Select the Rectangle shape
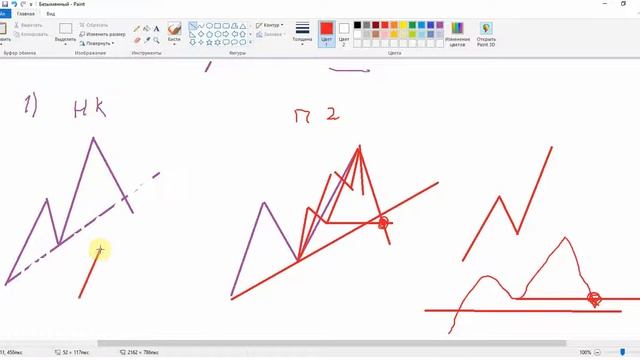The width and height of the screenshot is (640, 360). (x=218, y=26)
